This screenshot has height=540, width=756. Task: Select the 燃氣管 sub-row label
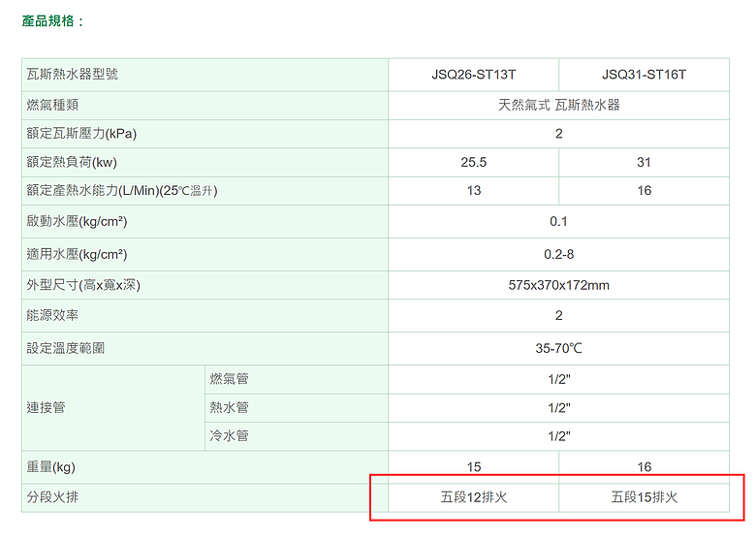pos(229,379)
